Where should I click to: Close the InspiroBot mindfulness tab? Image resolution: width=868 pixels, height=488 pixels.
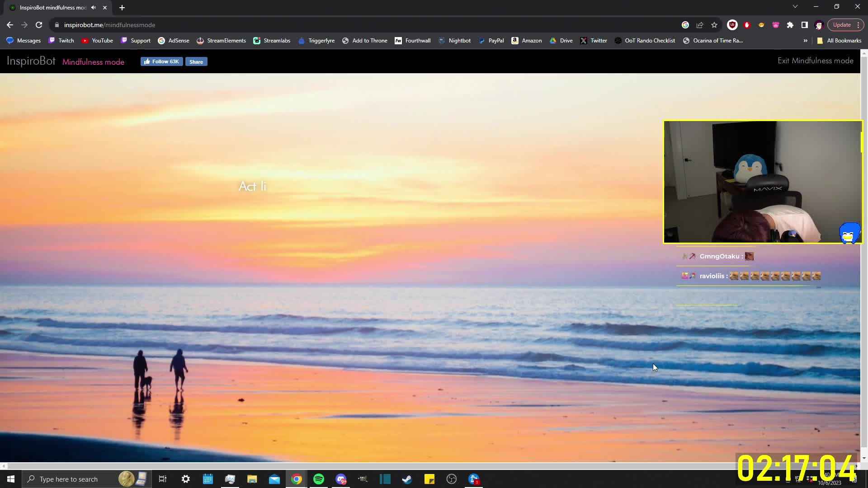pyautogui.click(x=105, y=8)
